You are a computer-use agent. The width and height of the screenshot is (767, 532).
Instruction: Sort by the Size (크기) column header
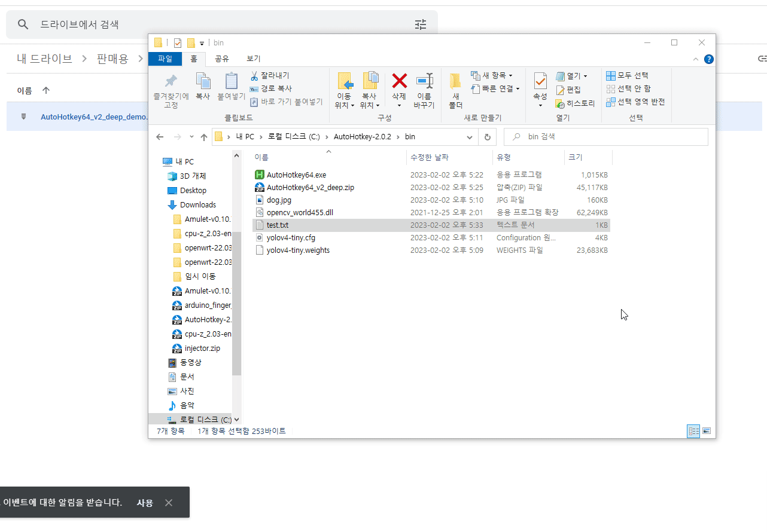[x=588, y=157]
